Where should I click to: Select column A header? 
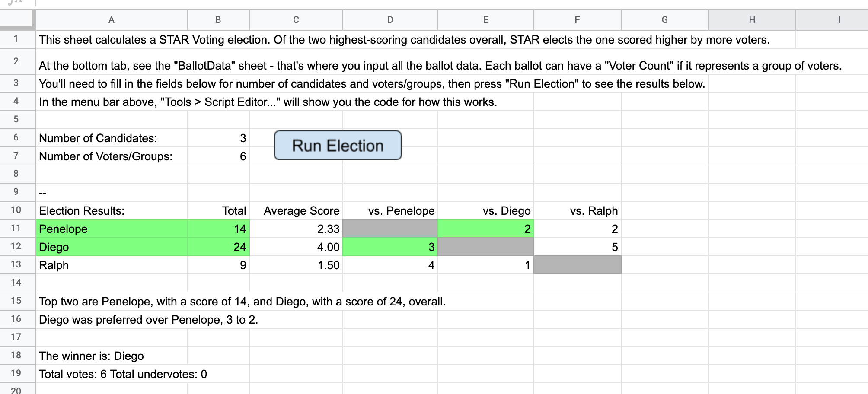pos(112,20)
